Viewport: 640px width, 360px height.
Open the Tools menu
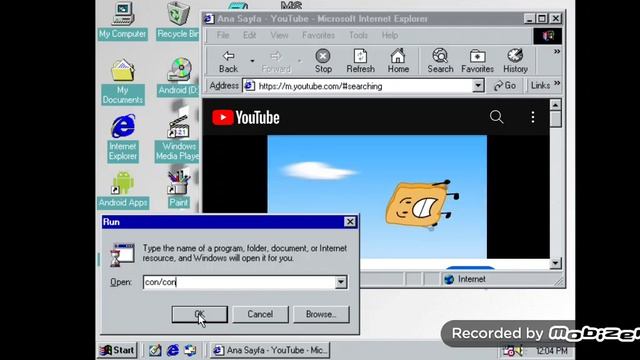tap(358, 36)
